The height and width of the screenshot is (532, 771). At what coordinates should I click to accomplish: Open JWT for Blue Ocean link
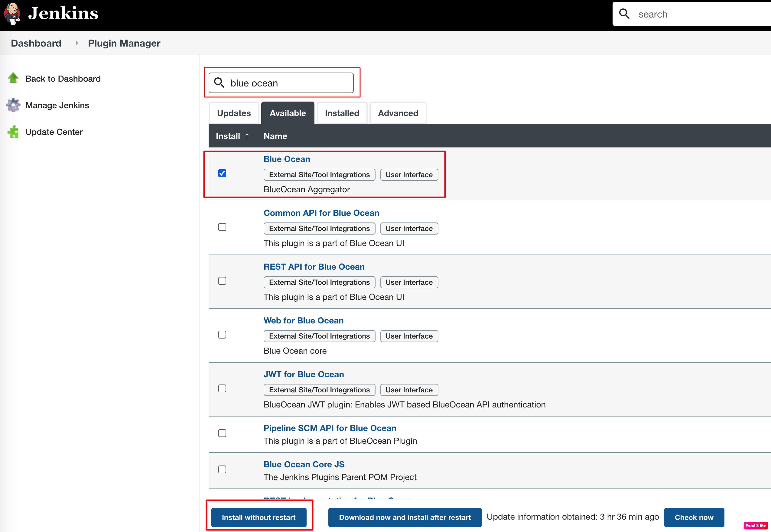pos(304,374)
